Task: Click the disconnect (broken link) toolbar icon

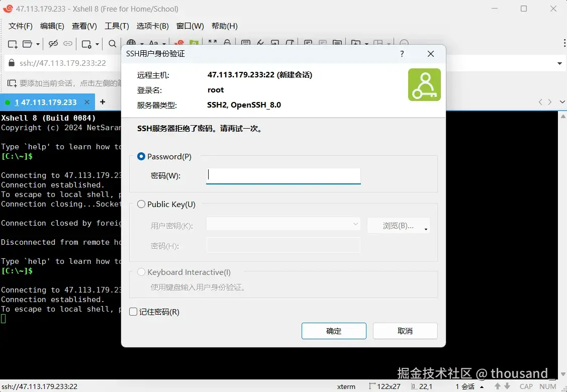Action: pyautogui.click(x=54, y=44)
